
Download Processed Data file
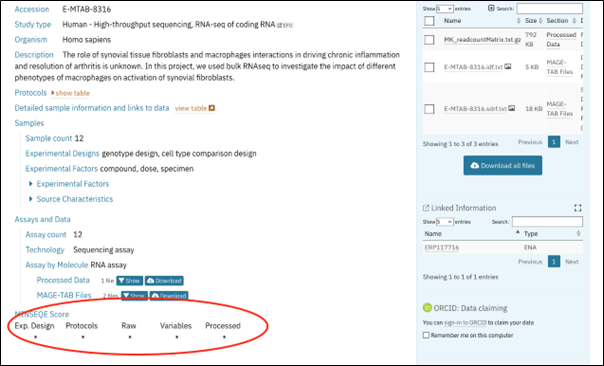tap(164, 281)
